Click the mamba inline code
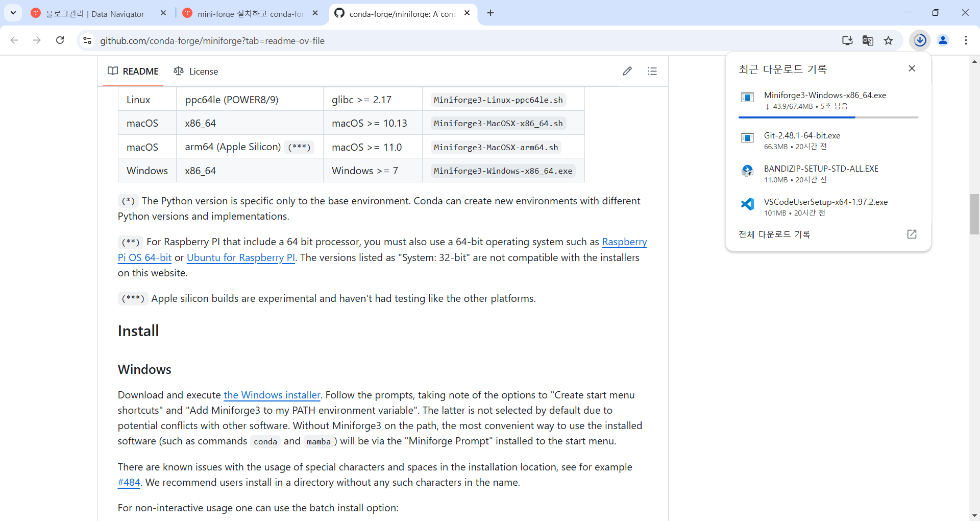Screen dimensions: 980x521 318,442
